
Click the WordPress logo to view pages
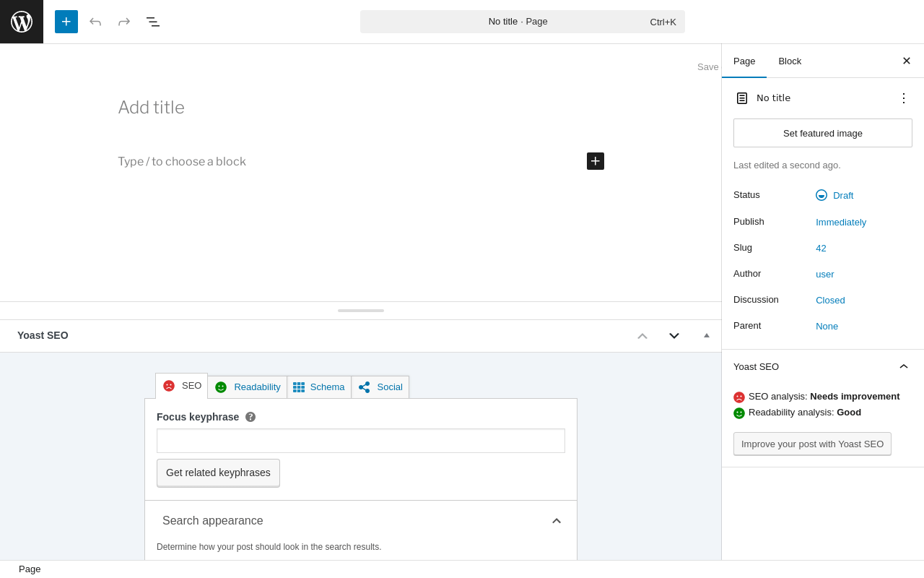point(22,22)
